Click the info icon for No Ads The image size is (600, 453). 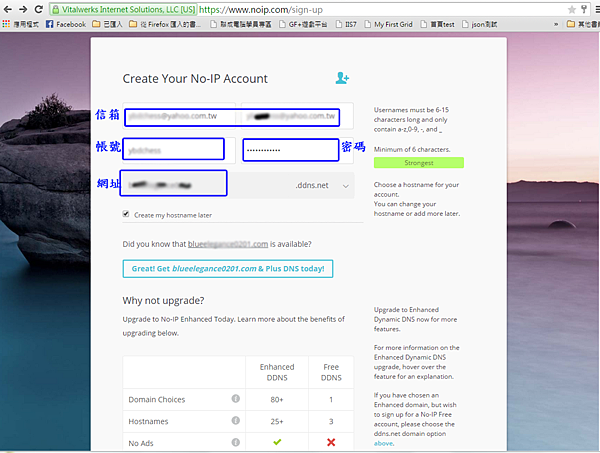point(235,442)
